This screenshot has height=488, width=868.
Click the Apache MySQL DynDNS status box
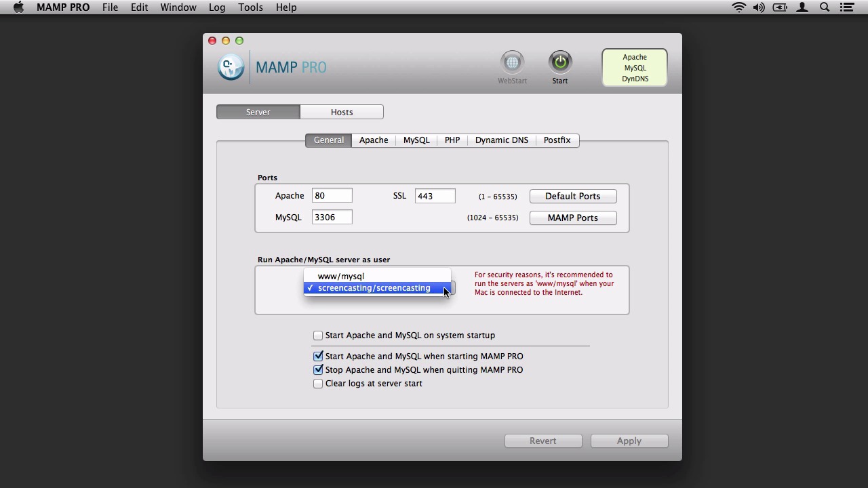pyautogui.click(x=635, y=68)
